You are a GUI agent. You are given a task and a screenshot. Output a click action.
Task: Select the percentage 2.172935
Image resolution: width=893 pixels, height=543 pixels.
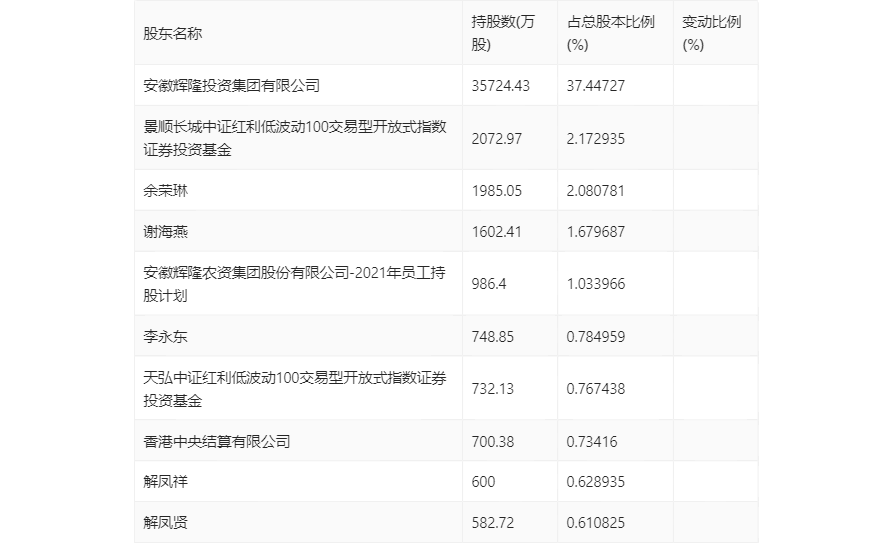(596, 138)
